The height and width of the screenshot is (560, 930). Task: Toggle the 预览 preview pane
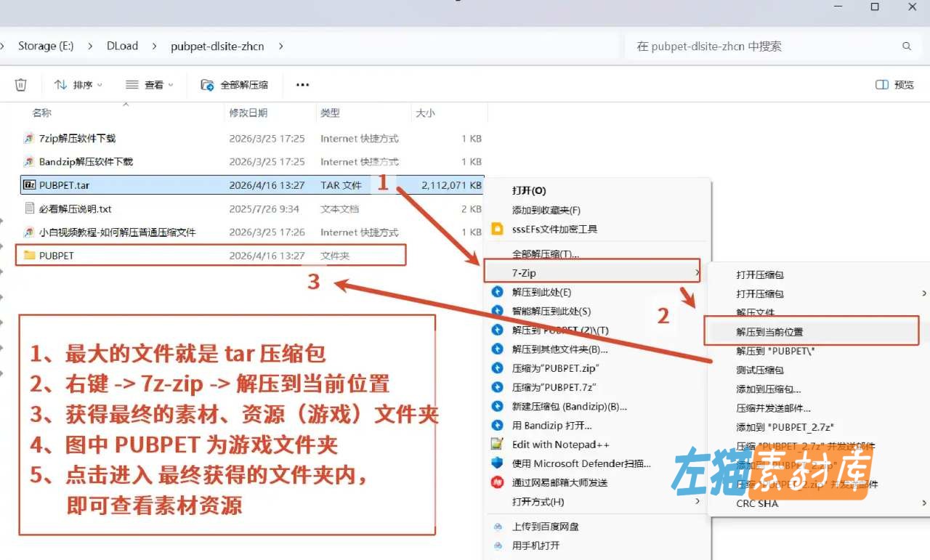coord(895,85)
